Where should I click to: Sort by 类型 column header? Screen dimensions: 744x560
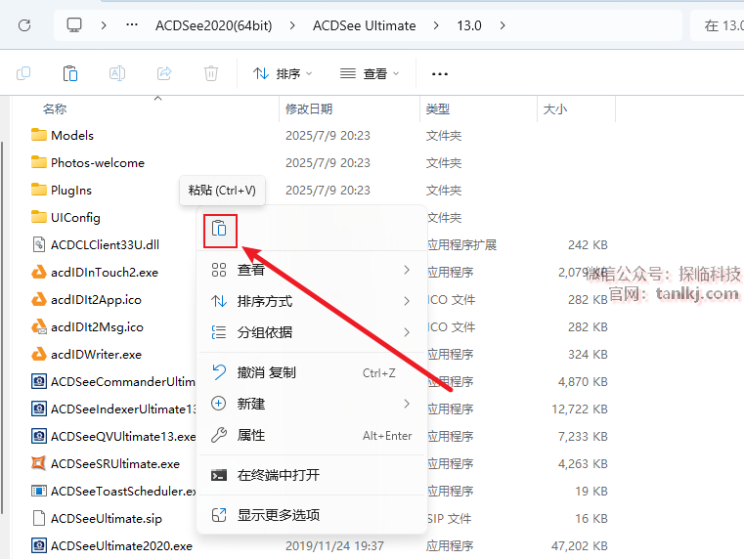coord(437,109)
